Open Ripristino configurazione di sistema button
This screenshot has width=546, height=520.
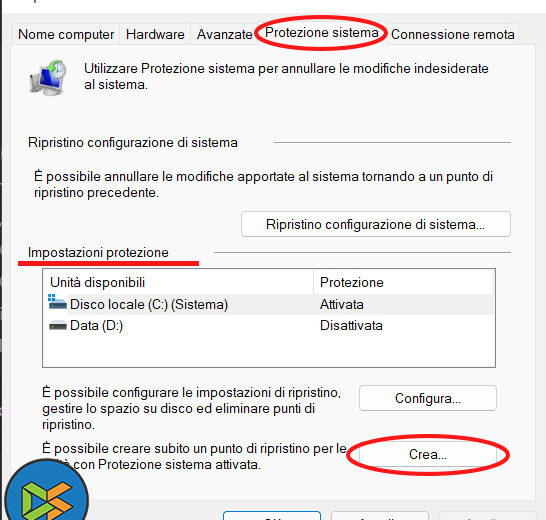pos(376,224)
